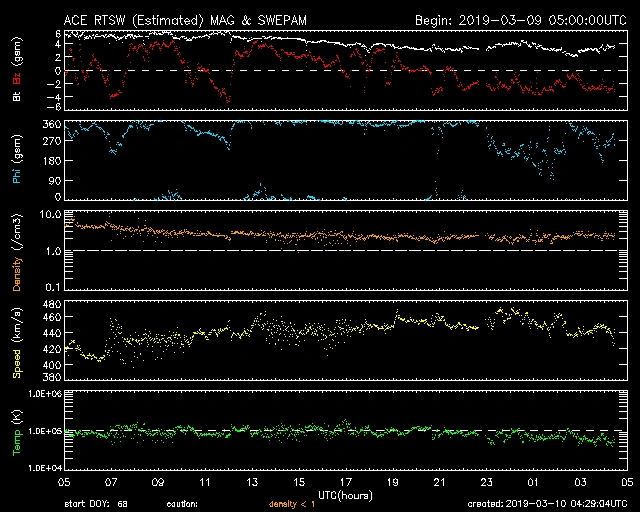
Task: Click the yellow Speed (km/s) axis label
Action: click(x=16, y=343)
